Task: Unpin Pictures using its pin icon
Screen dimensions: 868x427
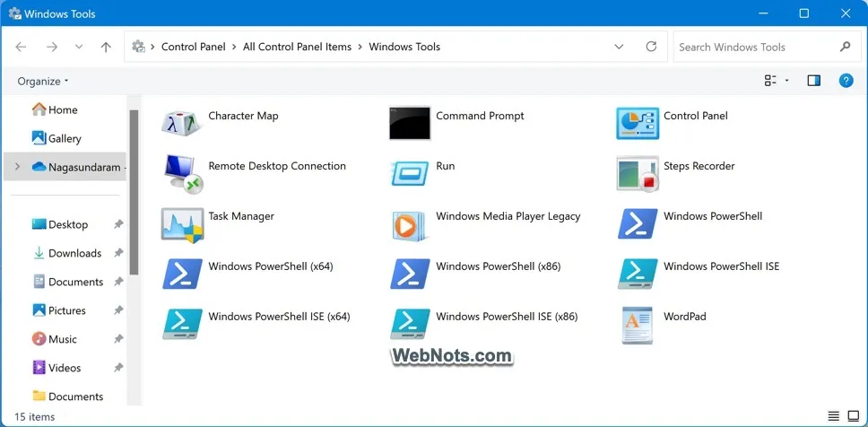Action: click(x=117, y=310)
